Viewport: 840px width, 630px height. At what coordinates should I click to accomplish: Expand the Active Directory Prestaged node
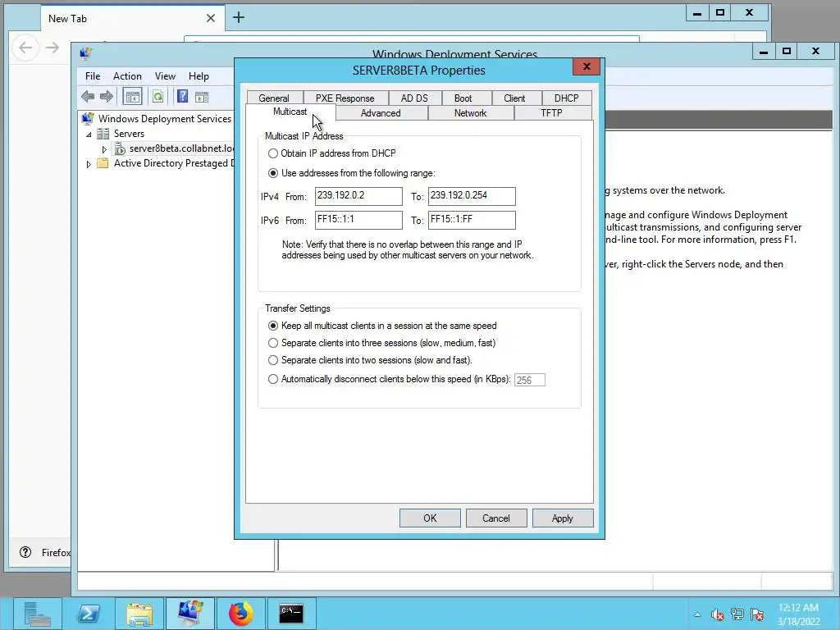(x=89, y=164)
